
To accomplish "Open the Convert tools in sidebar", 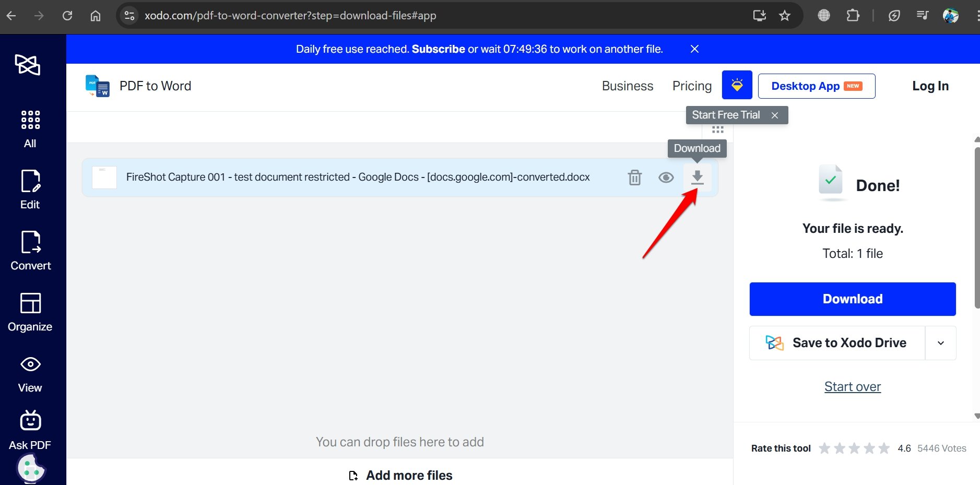I will 31,251.
